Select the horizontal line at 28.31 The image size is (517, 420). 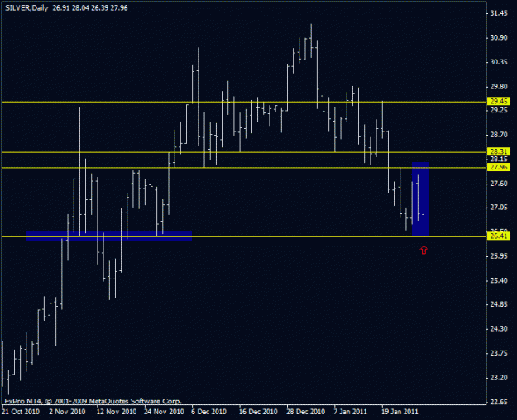point(244,152)
